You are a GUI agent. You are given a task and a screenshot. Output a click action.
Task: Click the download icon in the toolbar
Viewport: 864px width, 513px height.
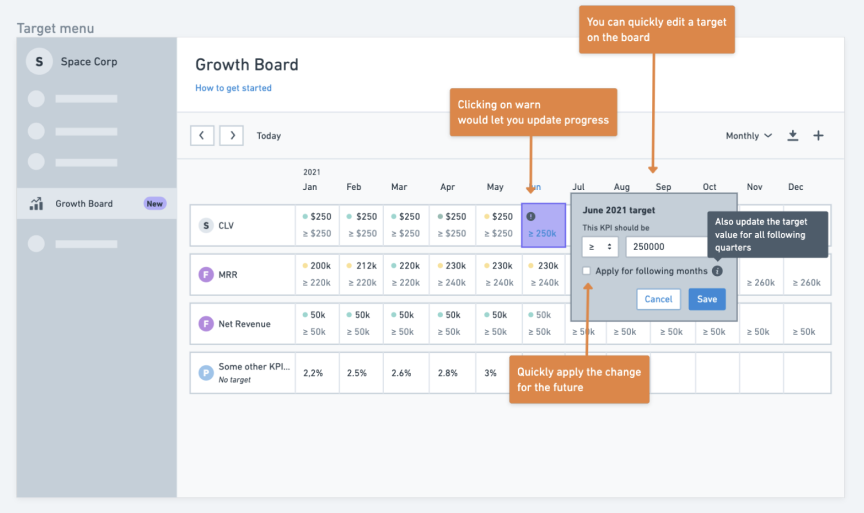point(793,136)
